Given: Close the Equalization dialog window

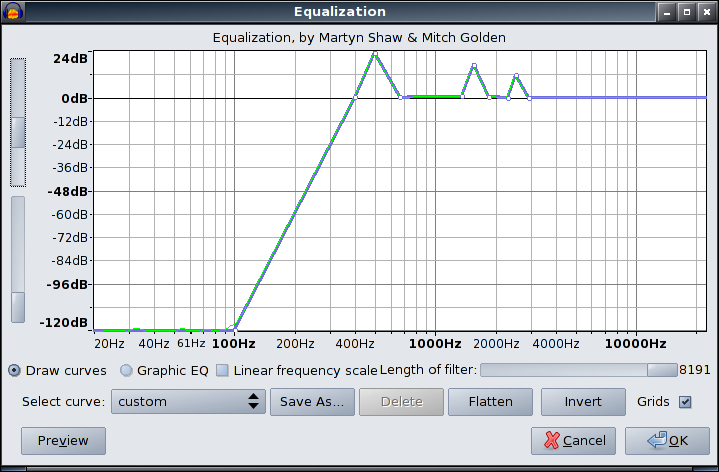Looking at the screenshot, I should (705, 12).
